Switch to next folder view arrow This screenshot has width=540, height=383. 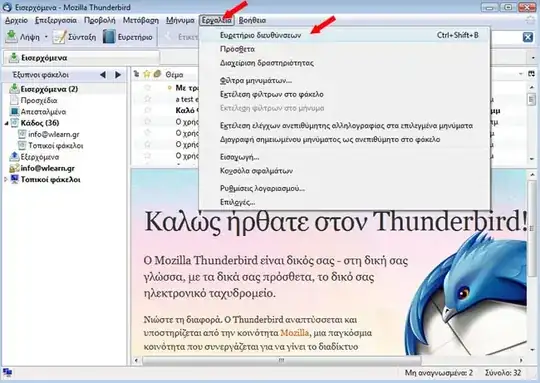point(118,75)
